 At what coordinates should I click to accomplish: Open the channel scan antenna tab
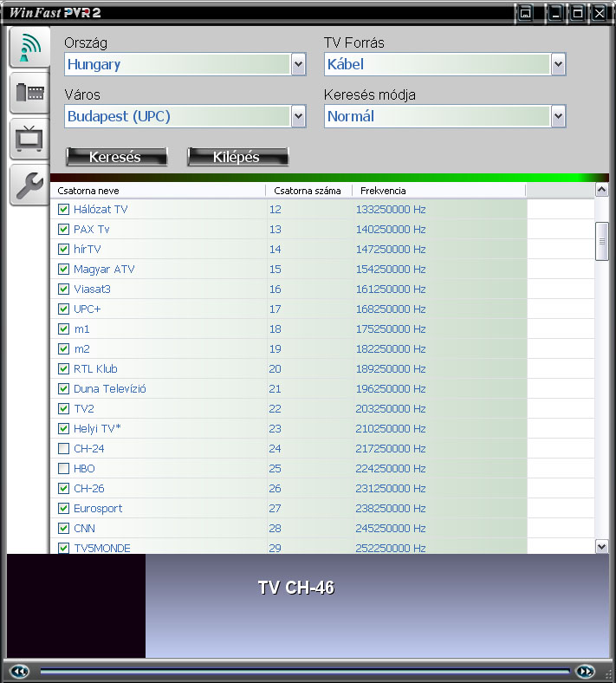click(29, 48)
